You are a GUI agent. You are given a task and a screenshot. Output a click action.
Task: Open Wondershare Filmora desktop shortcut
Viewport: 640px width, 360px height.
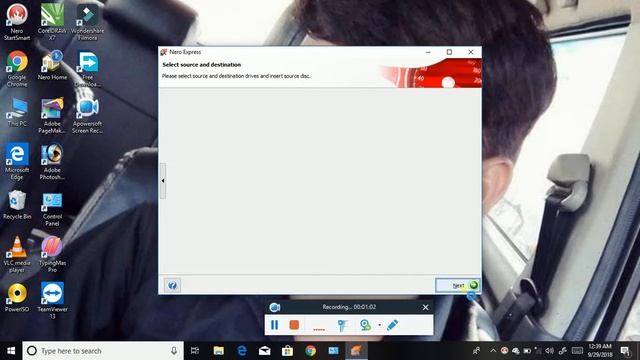click(x=87, y=22)
